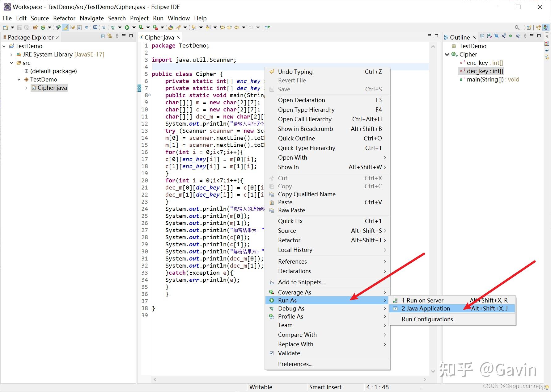Select '2 Java Application' from submenu
This screenshot has width=551, height=392.
[426, 308]
